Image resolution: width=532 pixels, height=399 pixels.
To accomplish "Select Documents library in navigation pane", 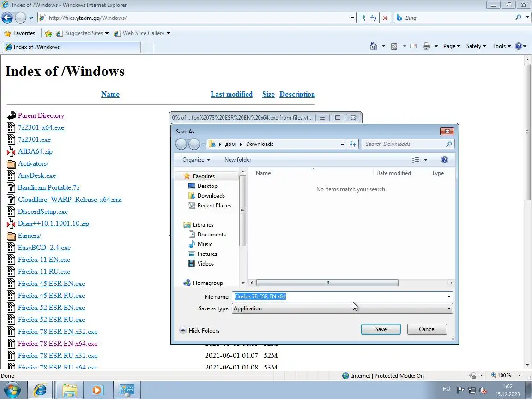I will 212,235.
